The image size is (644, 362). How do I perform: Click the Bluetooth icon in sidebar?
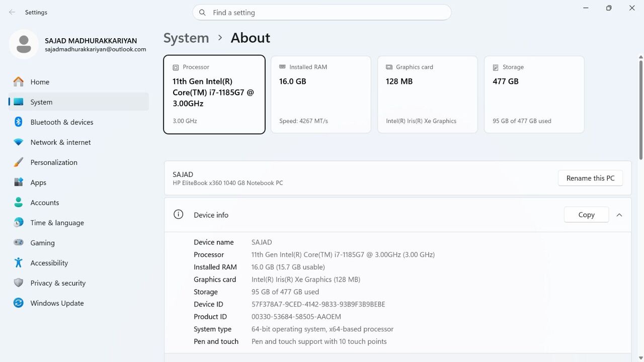pyautogui.click(x=19, y=122)
